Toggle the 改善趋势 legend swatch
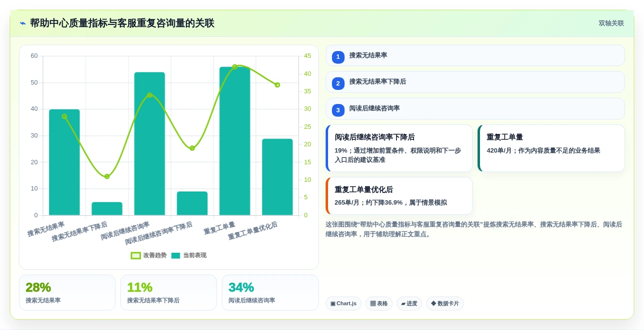 coord(136,256)
